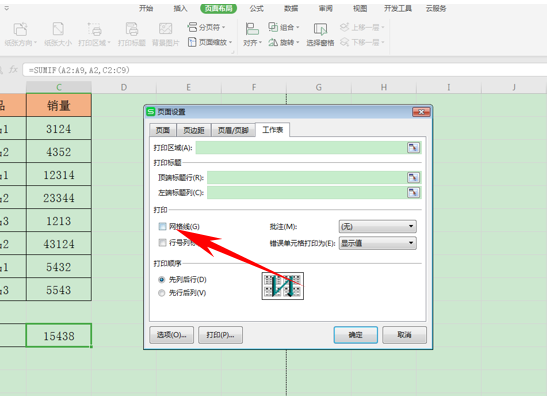
Task: Click the 顶端标题行(R) input field
Action: (x=307, y=178)
